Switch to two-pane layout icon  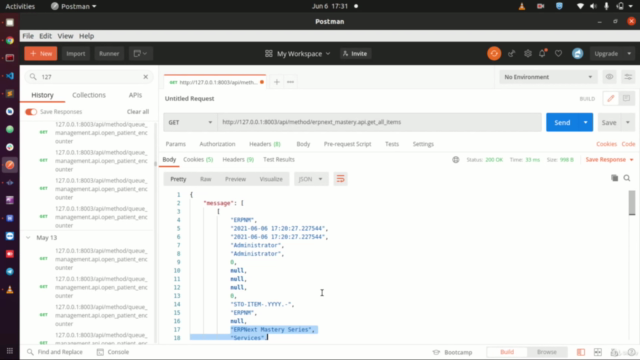598,352
